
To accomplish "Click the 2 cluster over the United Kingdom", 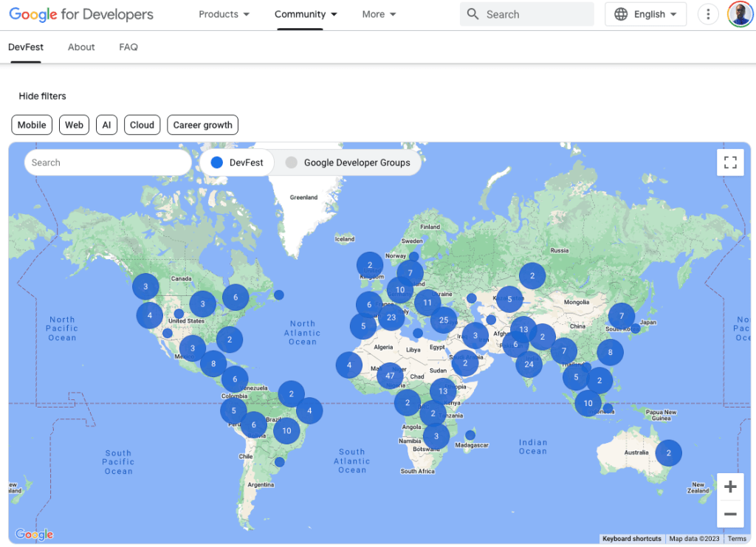I will tap(370, 264).
